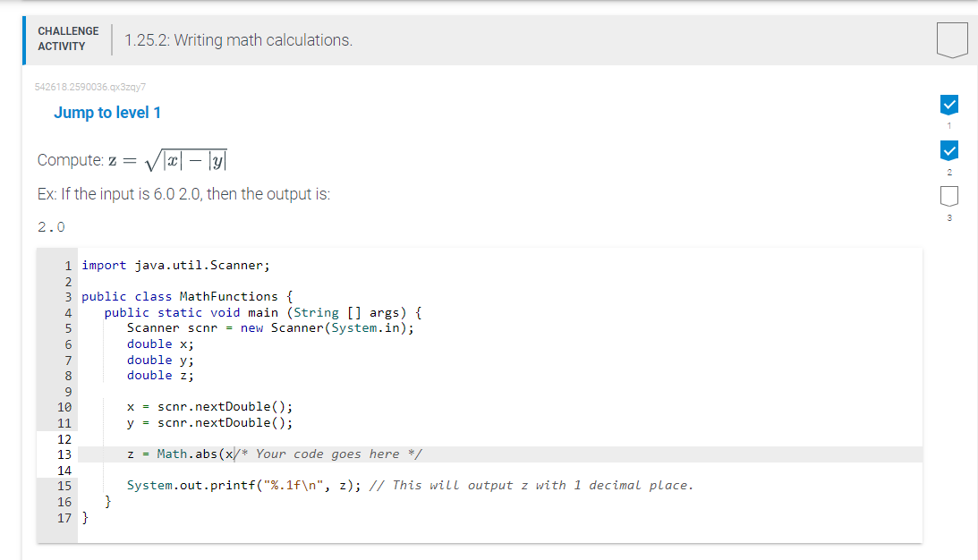Viewport: 978px width, 560px height.
Task: Expand the code editor panel
Action: click(479, 394)
